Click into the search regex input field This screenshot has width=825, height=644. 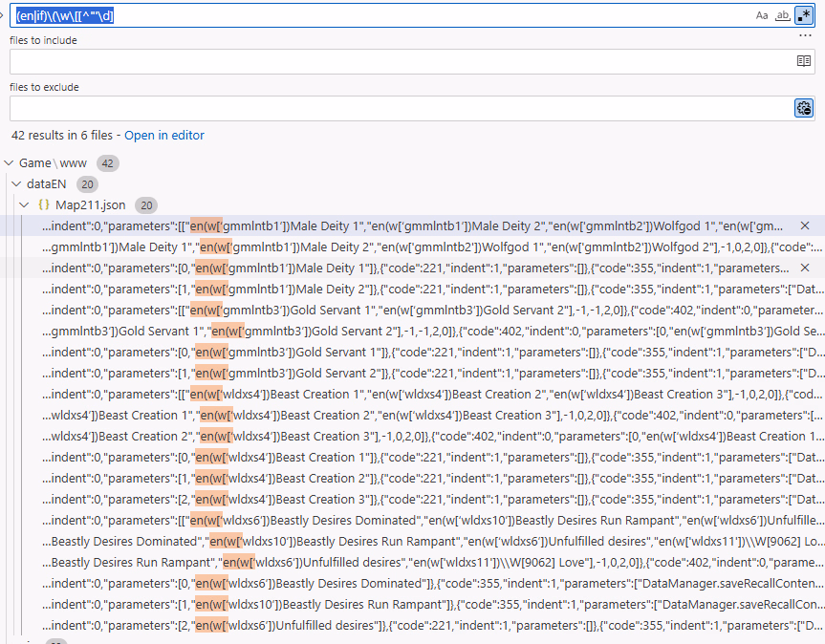[382, 15]
